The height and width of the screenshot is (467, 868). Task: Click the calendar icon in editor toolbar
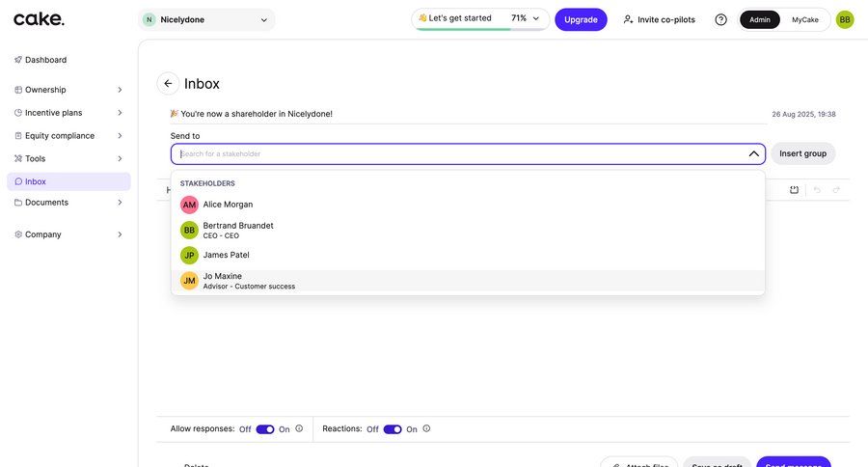794,190
